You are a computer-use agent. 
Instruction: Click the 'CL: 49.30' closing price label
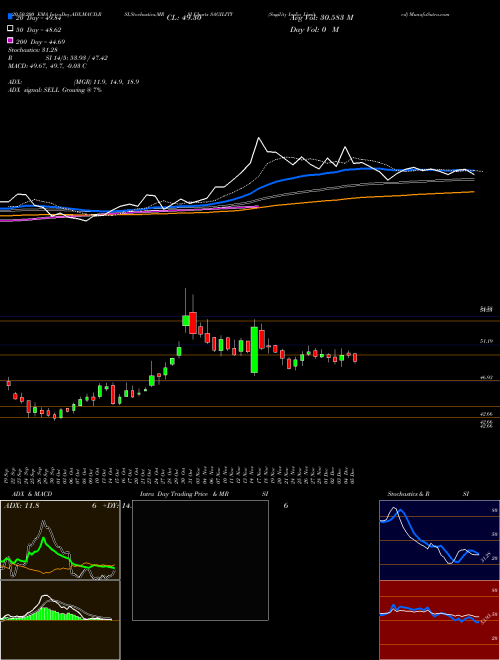[184, 18]
